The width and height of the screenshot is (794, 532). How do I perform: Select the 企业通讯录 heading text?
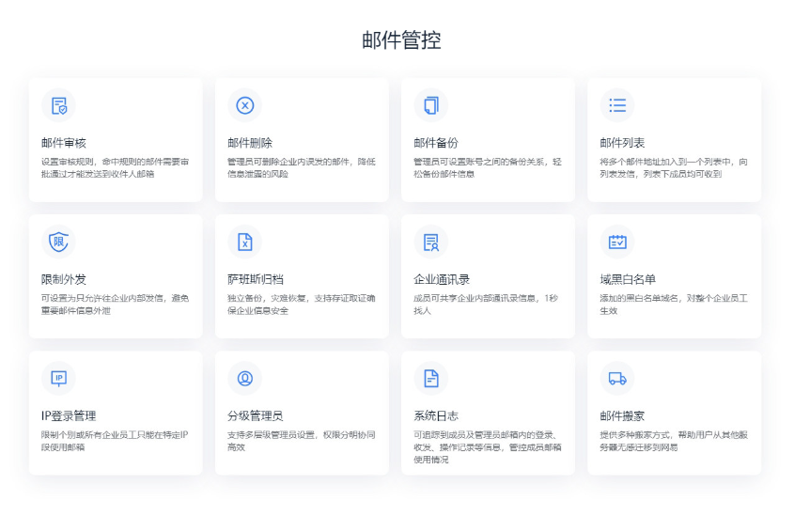tap(442, 279)
